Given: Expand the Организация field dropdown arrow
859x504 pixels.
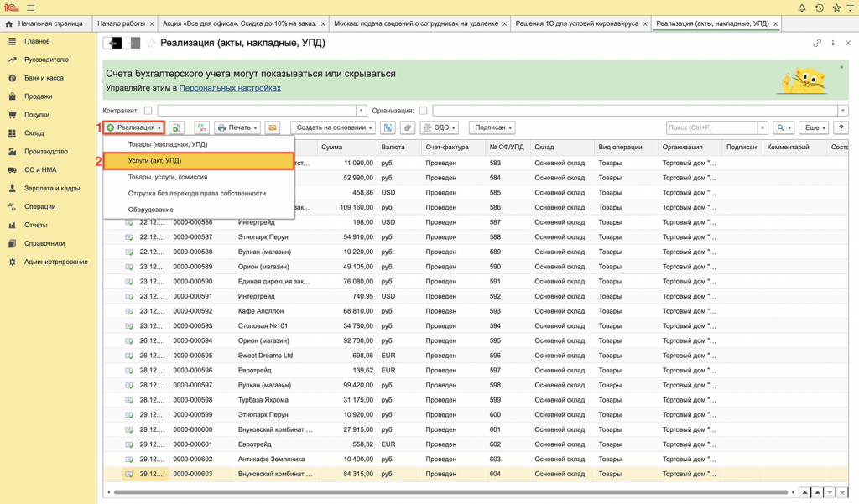Looking at the screenshot, I should point(843,111).
